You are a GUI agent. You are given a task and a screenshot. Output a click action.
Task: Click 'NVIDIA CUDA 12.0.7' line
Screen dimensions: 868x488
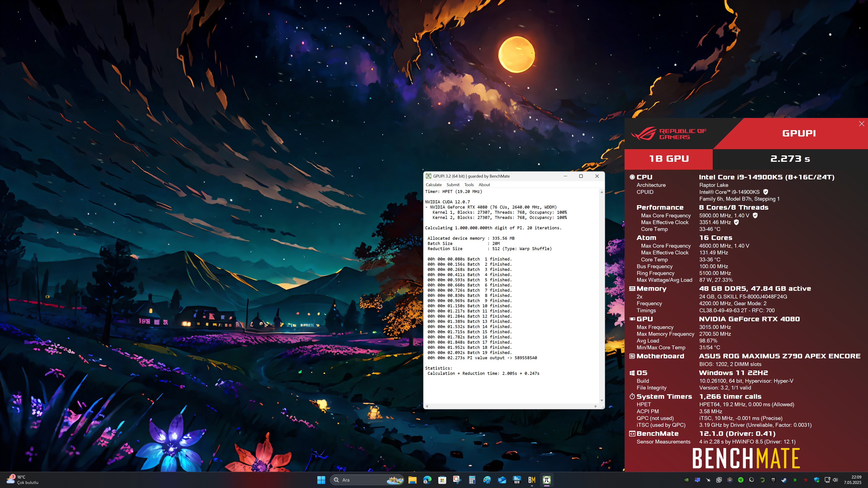pyautogui.click(x=447, y=202)
